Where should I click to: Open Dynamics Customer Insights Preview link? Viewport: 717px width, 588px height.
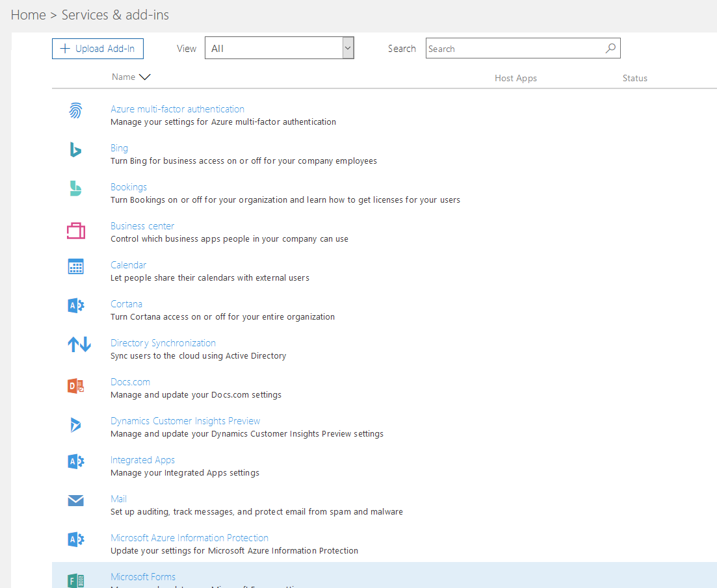coord(185,421)
